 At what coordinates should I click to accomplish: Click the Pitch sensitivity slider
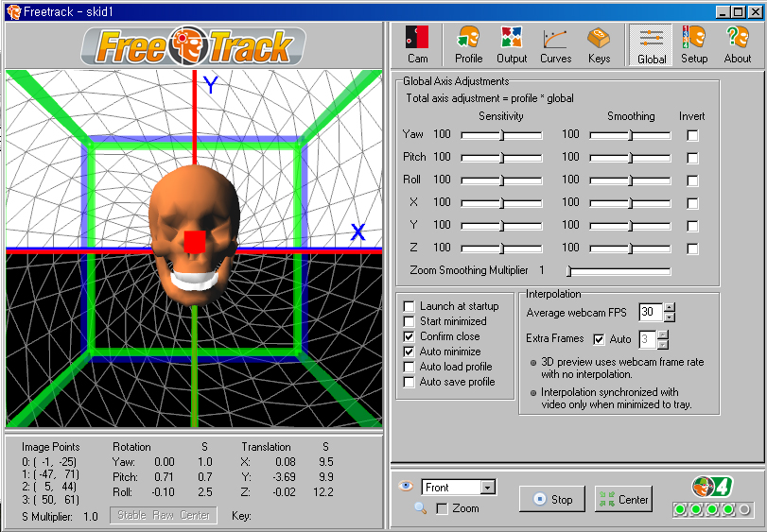[501, 158]
